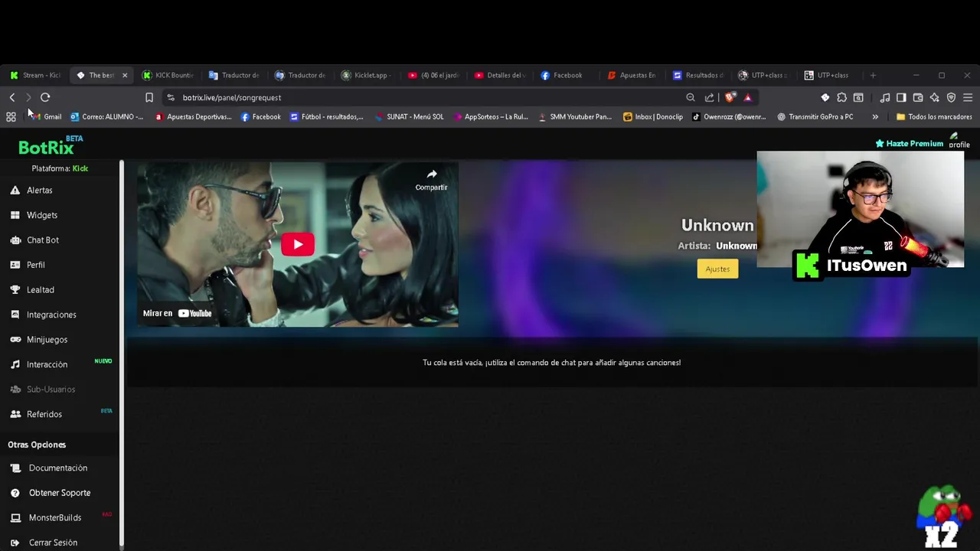Open Brave Leo AI sparkle icon
This screenshot has height=551, width=980.
(x=935, y=97)
